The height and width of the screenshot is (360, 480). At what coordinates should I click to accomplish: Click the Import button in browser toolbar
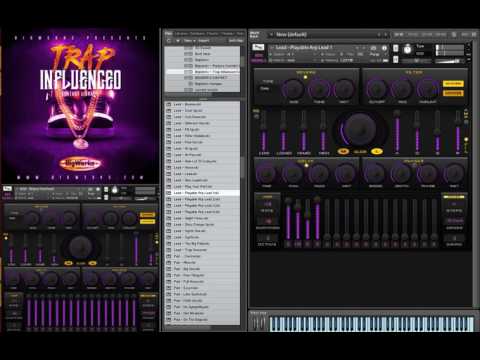pyautogui.click(x=204, y=41)
